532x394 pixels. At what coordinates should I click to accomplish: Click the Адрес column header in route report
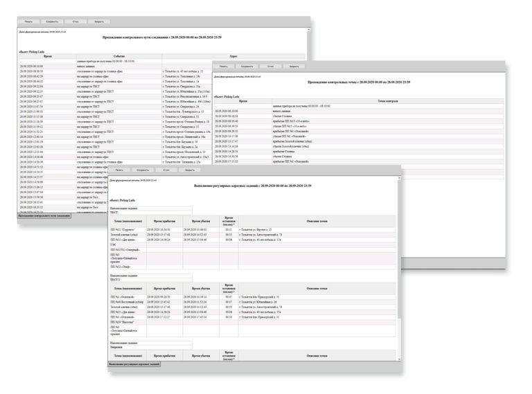click(x=233, y=56)
